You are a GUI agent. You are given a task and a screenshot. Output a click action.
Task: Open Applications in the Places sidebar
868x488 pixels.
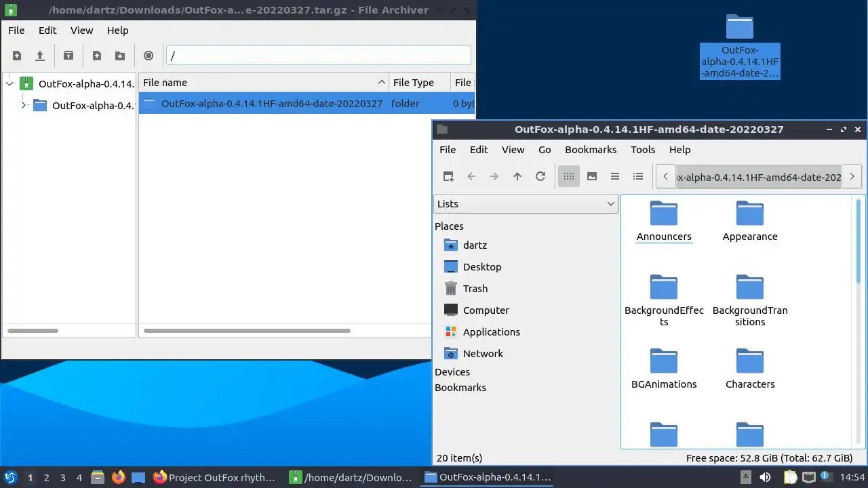(491, 332)
